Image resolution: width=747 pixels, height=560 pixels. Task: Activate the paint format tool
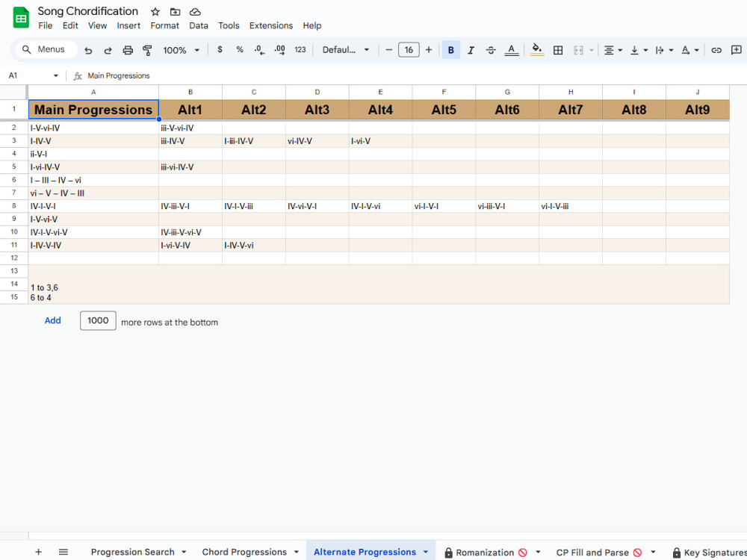147,50
